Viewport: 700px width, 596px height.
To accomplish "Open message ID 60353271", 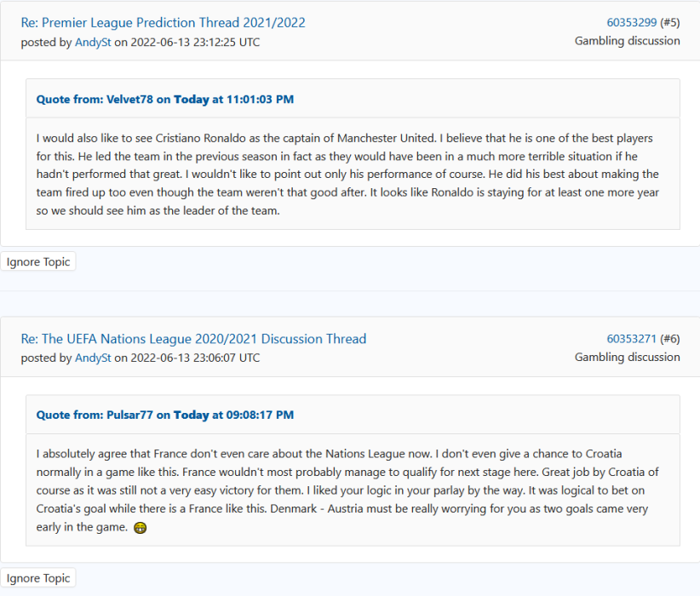I will click(x=632, y=339).
